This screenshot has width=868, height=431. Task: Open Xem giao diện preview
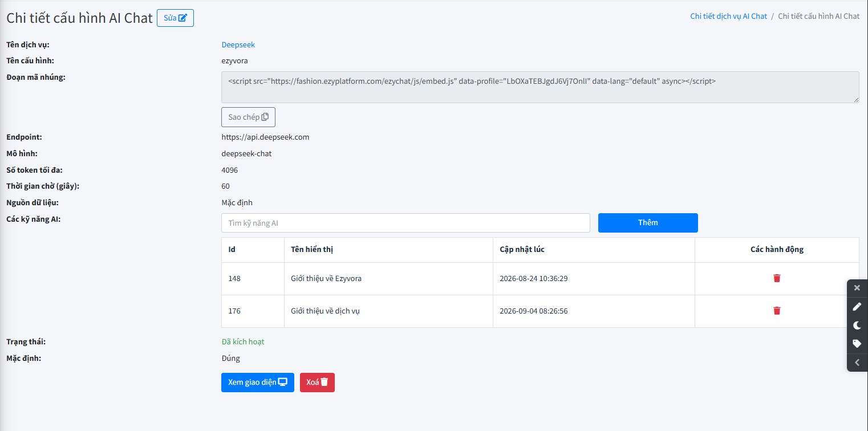258,383
